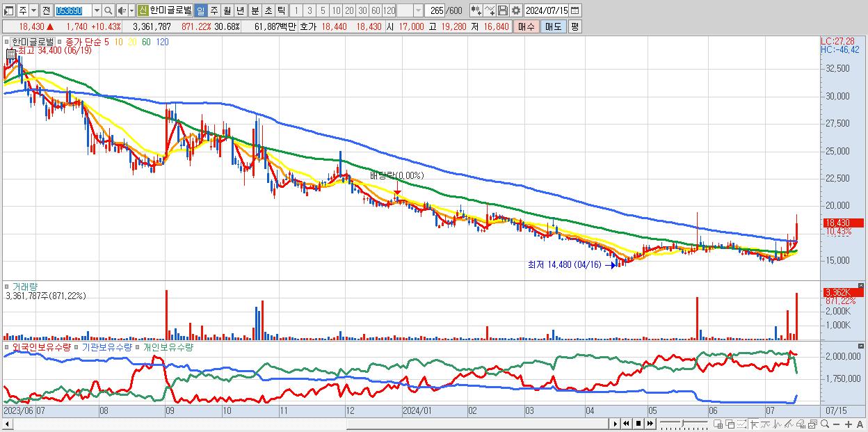The width and height of the screenshot is (868, 432).
Task: Click the 기관보유수량 legend label
Action: [106, 346]
